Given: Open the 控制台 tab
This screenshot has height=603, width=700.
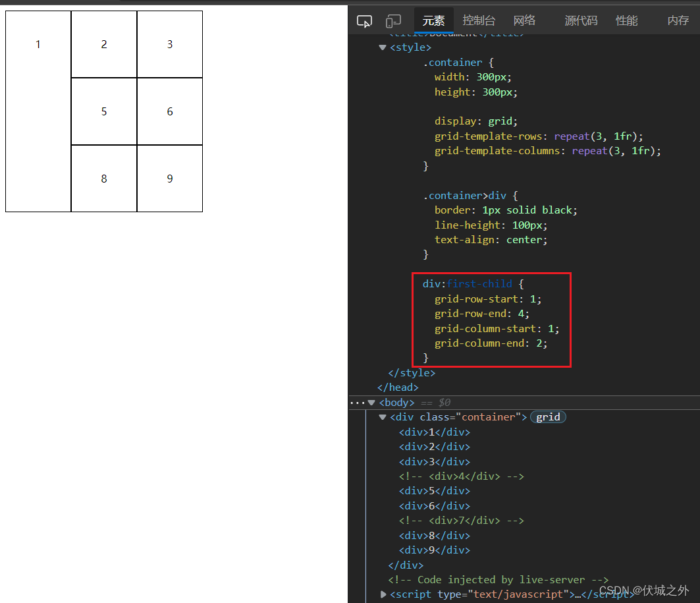Looking at the screenshot, I should [479, 20].
